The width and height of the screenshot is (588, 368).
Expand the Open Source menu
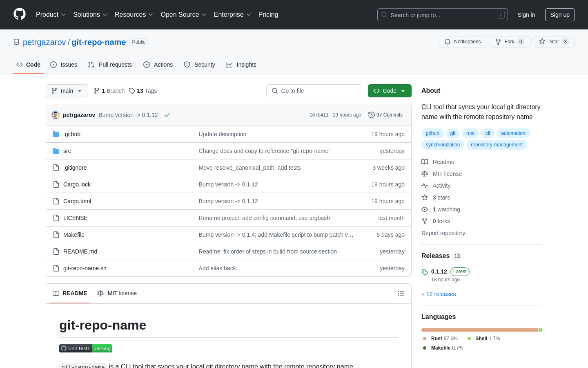pyautogui.click(x=184, y=14)
